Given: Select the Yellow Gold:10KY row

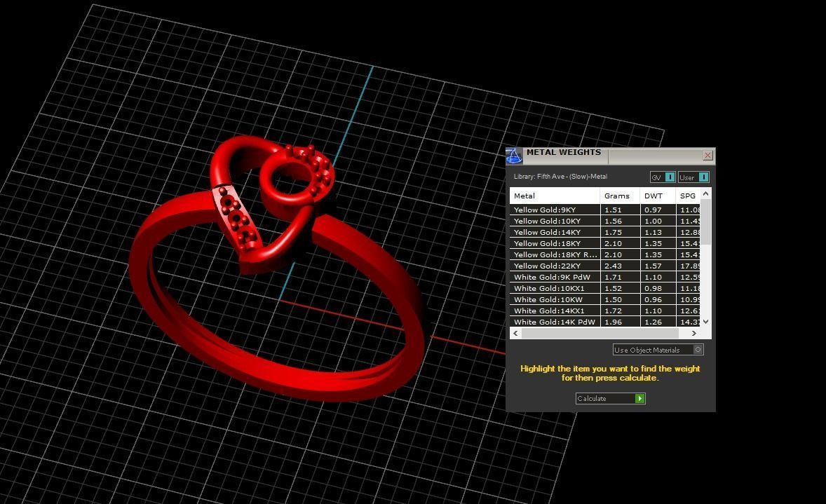Looking at the screenshot, I should 604,222.
